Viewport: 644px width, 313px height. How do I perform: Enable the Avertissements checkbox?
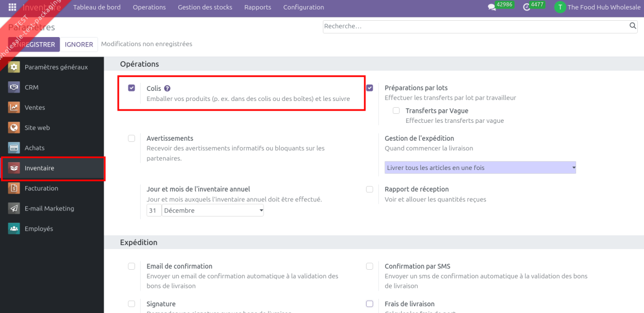pos(132,139)
